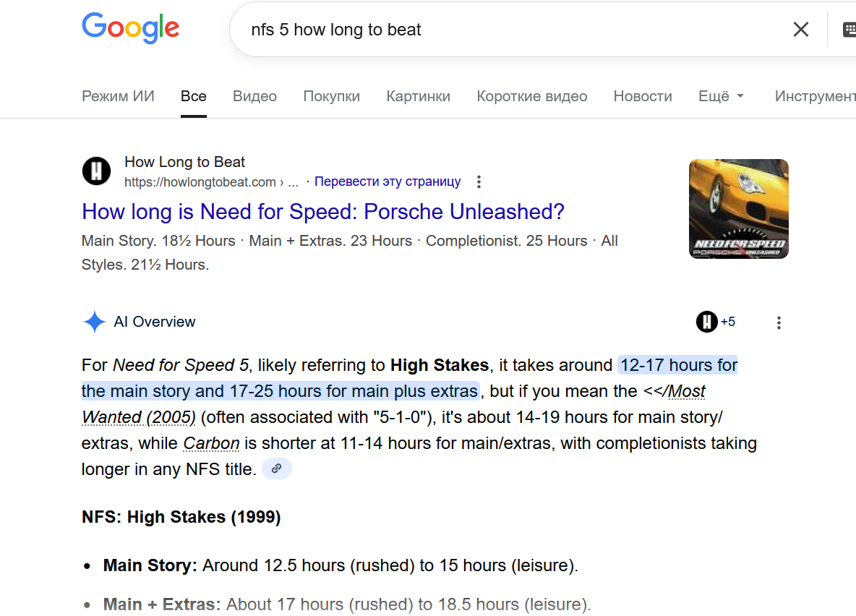Click the Main + Extras bullet text

click(x=346, y=604)
